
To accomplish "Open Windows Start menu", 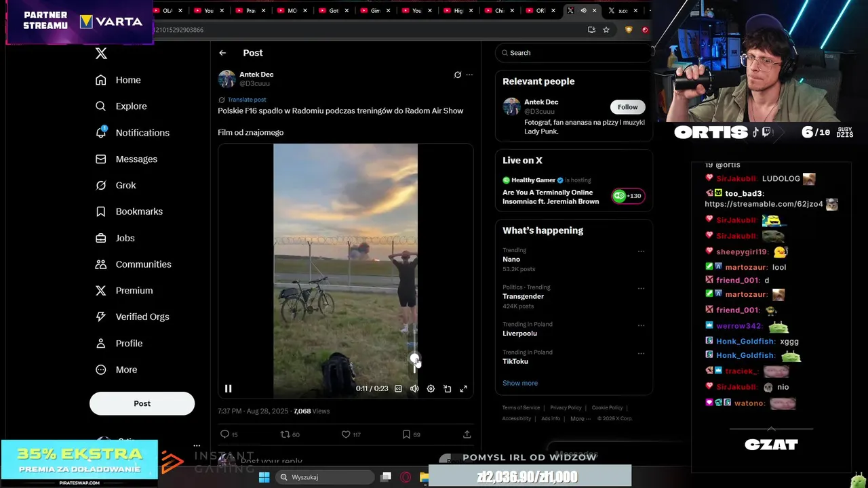I will pyautogui.click(x=264, y=477).
